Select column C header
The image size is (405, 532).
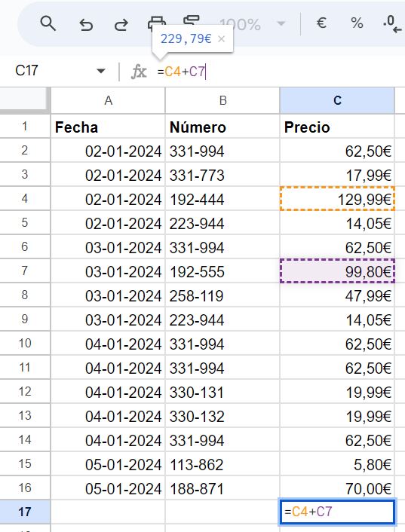[337, 100]
